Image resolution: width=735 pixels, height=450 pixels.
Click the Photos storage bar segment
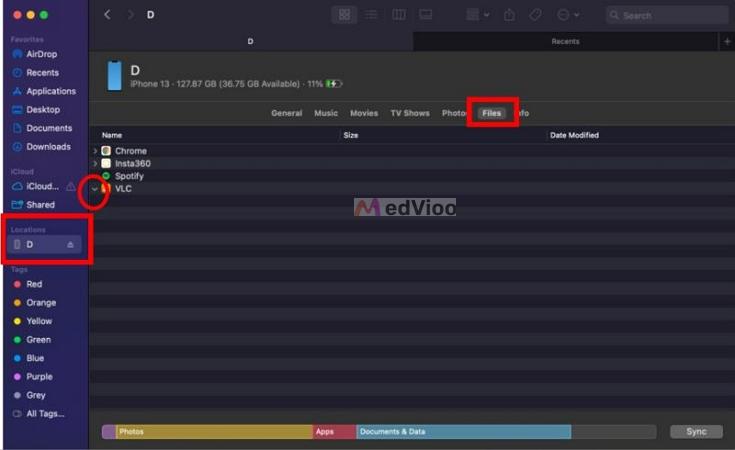(x=214, y=432)
